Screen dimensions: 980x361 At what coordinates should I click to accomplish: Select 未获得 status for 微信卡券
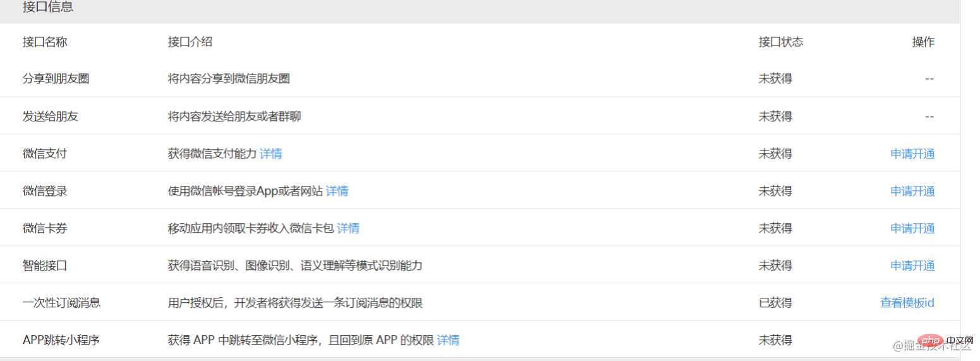pos(775,228)
